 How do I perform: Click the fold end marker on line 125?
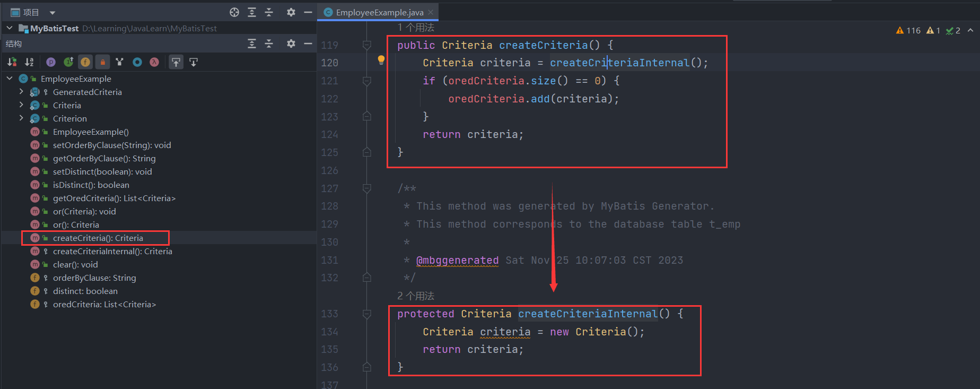pos(366,152)
